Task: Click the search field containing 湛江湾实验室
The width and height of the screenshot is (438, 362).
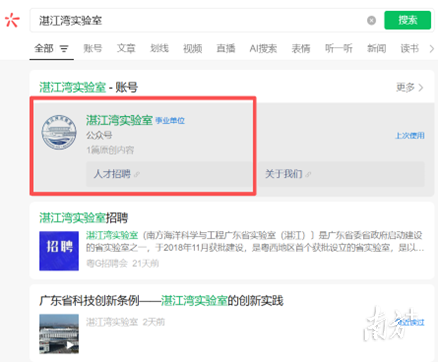Action: [199, 20]
